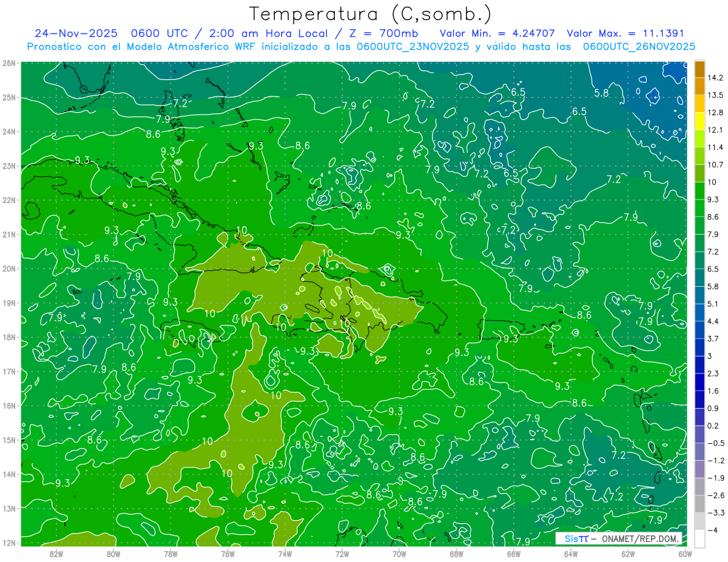Click the 21N latitude axis label

coord(9,234)
